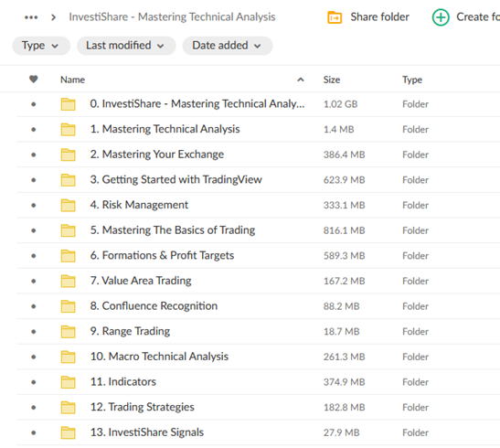Click folder icon for 3. Getting Started with TradingView

pos(68,180)
